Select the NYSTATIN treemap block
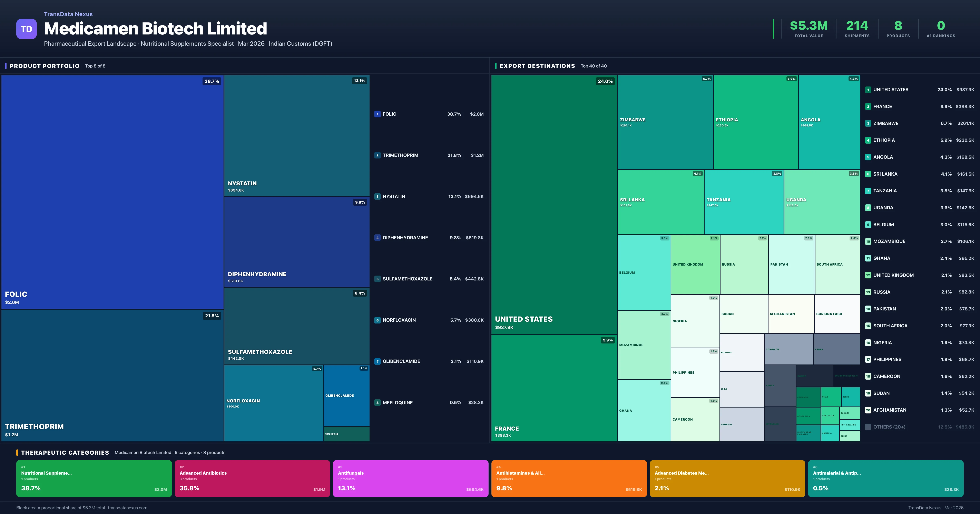Viewport: 980px width, 514px height. click(x=297, y=136)
